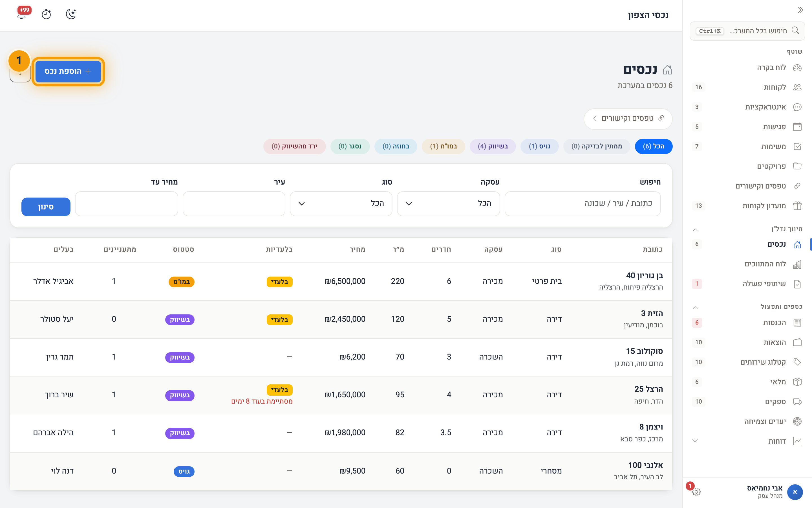Open ספקים suppliers in sidebar

pyautogui.click(x=747, y=402)
